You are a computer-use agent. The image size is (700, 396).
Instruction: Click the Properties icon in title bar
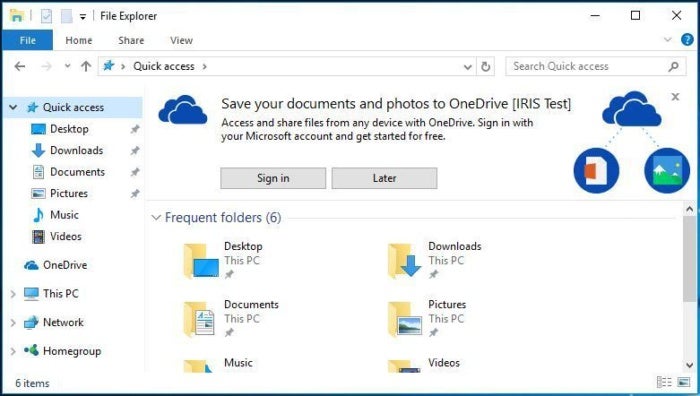tap(46, 16)
